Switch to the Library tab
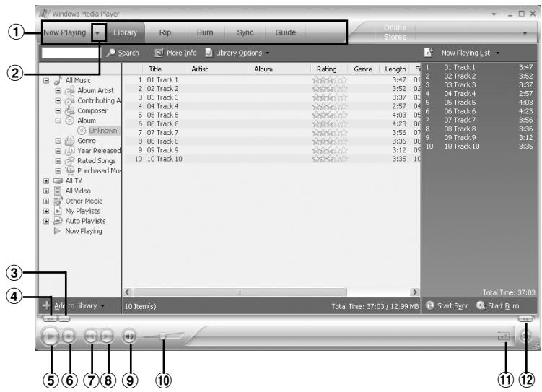The image size is (542, 392). tap(125, 32)
